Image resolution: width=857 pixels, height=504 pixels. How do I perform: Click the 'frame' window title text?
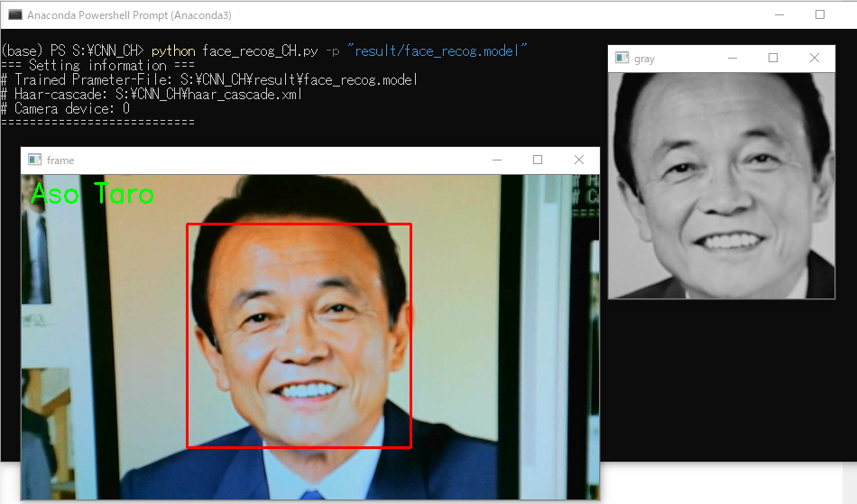(x=60, y=160)
